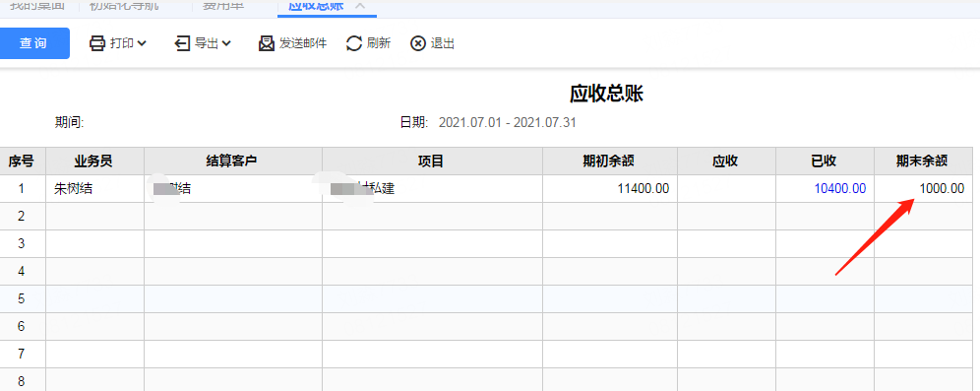Image resolution: width=980 pixels, height=391 pixels.
Task: Click the 退出 exit icon
Action: click(x=418, y=43)
